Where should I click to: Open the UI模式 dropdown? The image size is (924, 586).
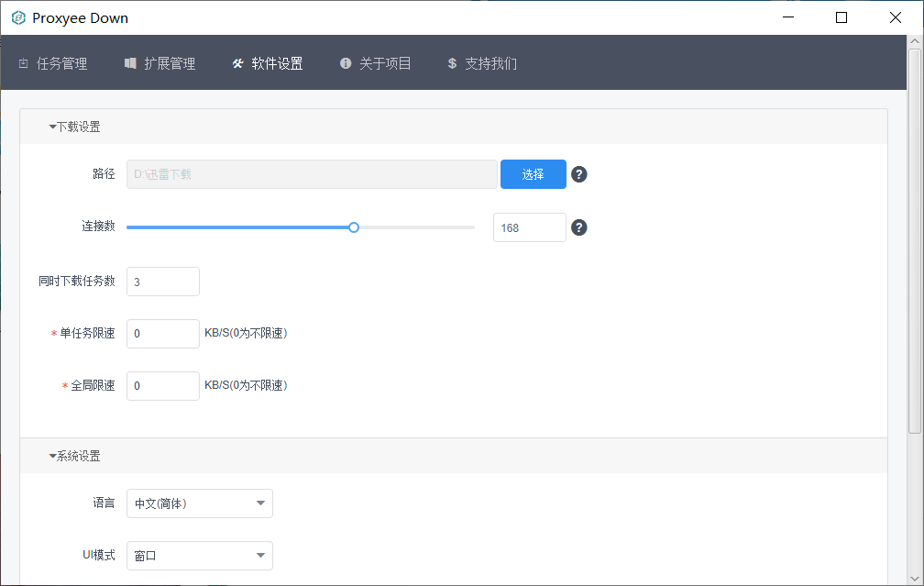pyautogui.click(x=199, y=556)
